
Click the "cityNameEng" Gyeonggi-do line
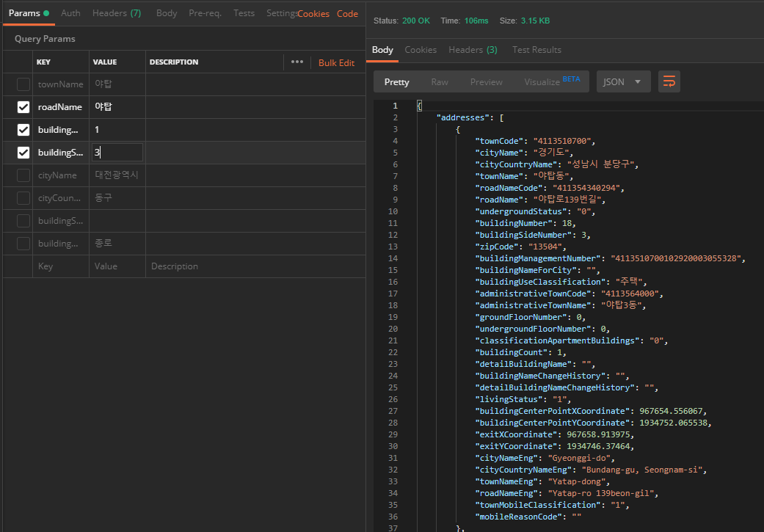[x=545, y=458]
